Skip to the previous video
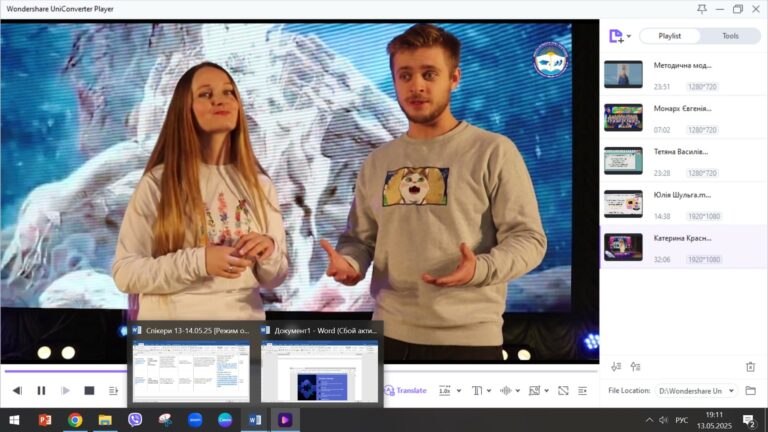 point(17,391)
